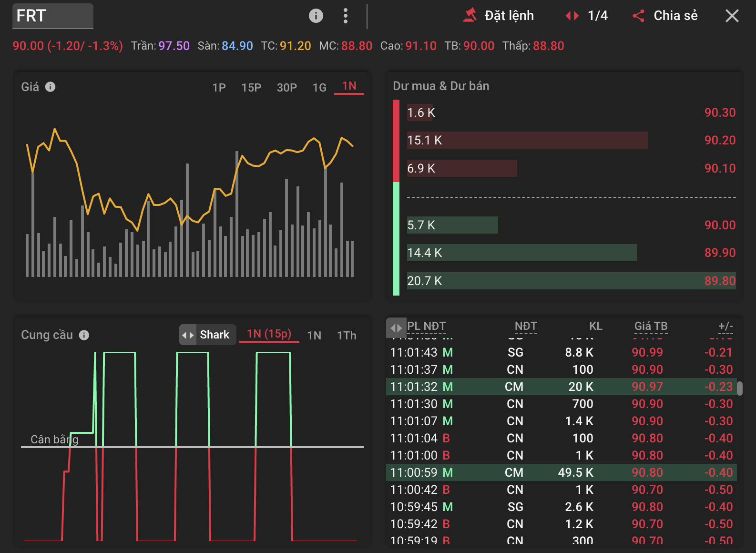Select the 1G price chart interval
This screenshot has width=756, height=553.
[x=319, y=88]
